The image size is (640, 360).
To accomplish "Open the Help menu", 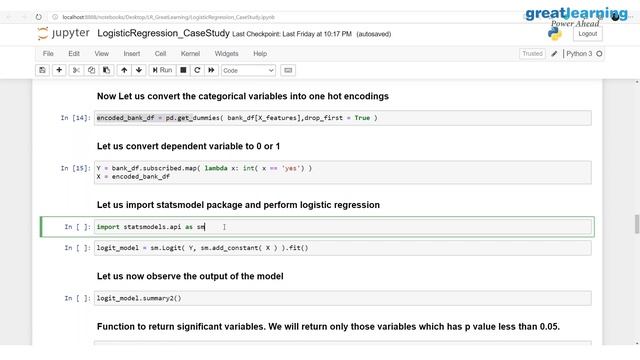I will pos(260,53).
